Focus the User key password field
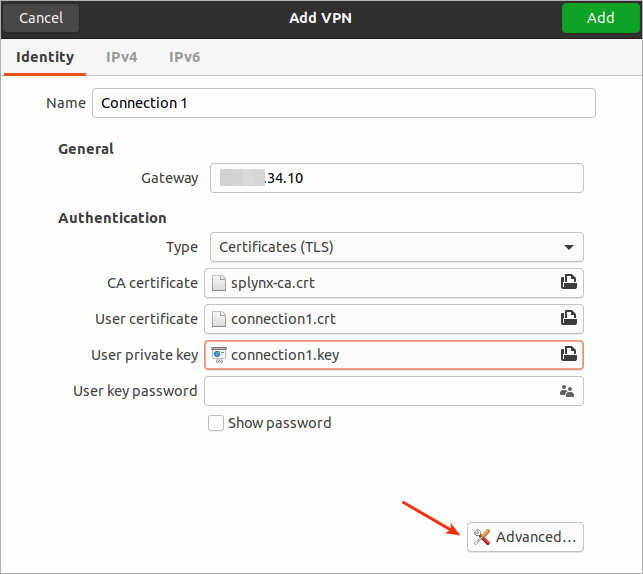 (x=394, y=391)
